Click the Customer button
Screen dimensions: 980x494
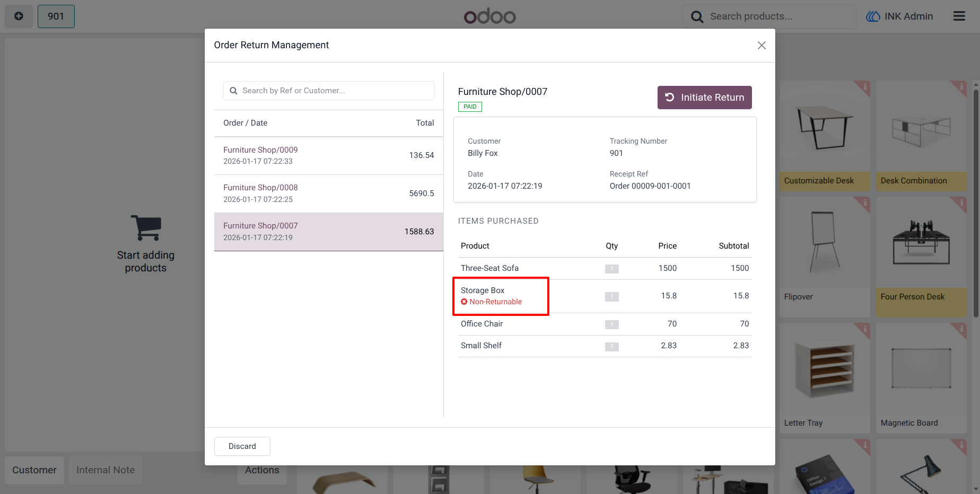34,470
